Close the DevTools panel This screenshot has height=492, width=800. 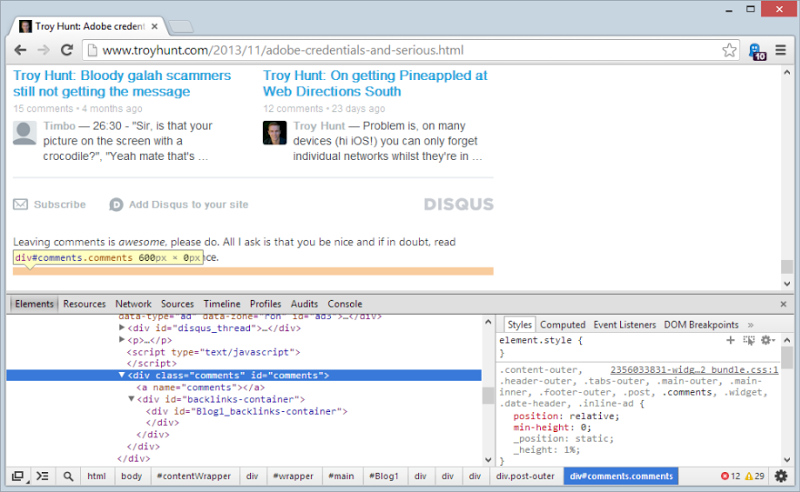(x=784, y=304)
